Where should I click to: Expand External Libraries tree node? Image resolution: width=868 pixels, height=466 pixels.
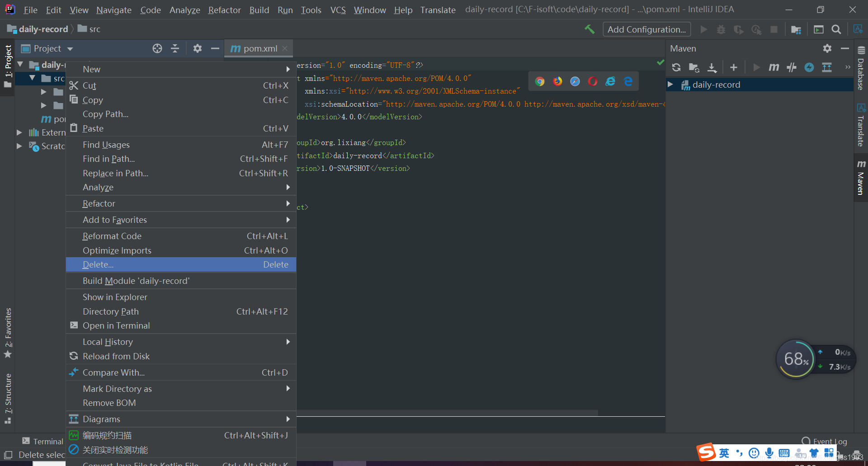click(19, 132)
